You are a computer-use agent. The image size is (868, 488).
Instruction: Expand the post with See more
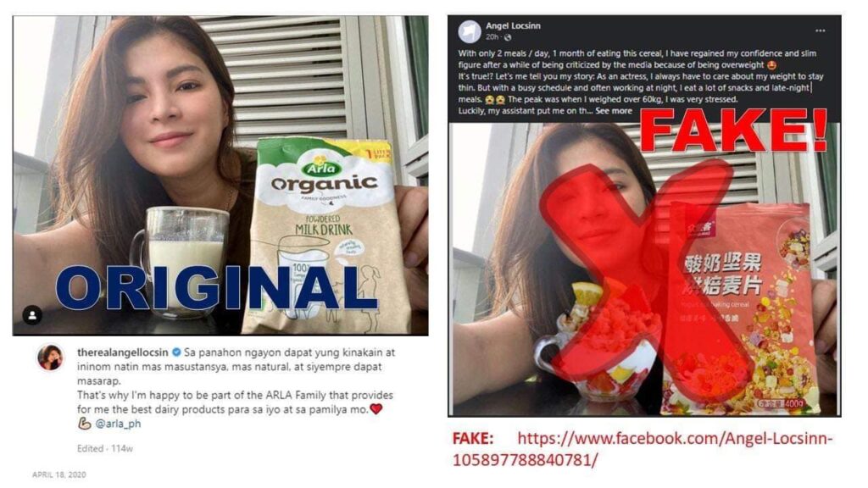(614, 111)
